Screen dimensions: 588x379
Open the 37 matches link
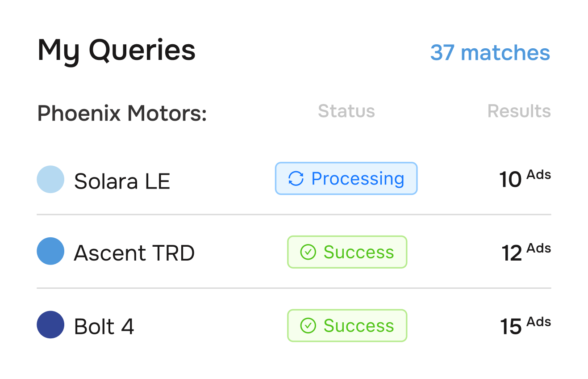click(x=490, y=53)
